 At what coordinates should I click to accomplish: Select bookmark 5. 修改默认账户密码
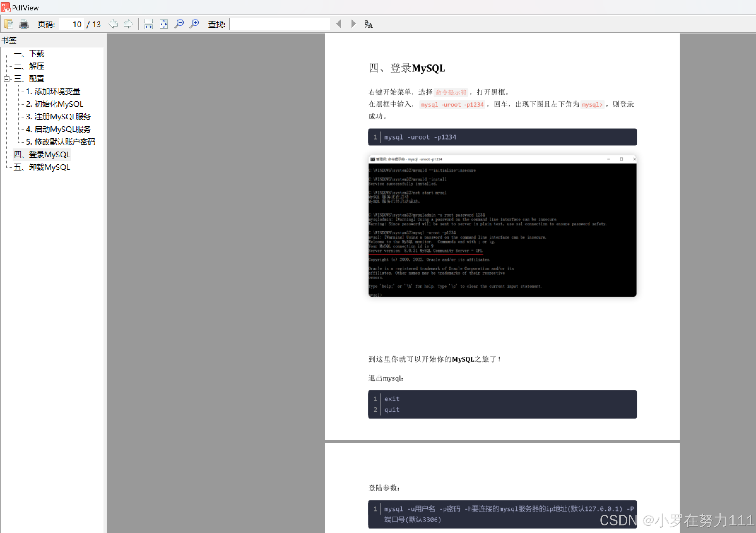point(61,142)
